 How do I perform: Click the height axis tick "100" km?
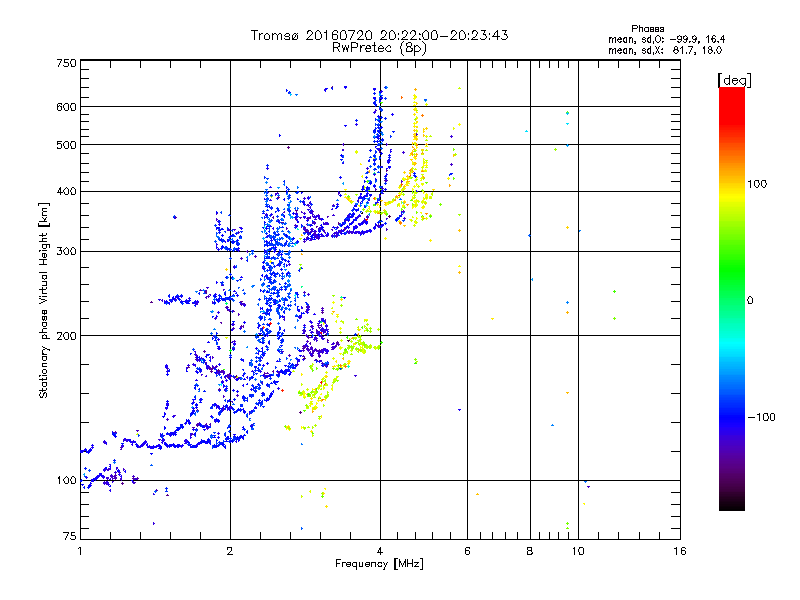(x=66, y=480)
